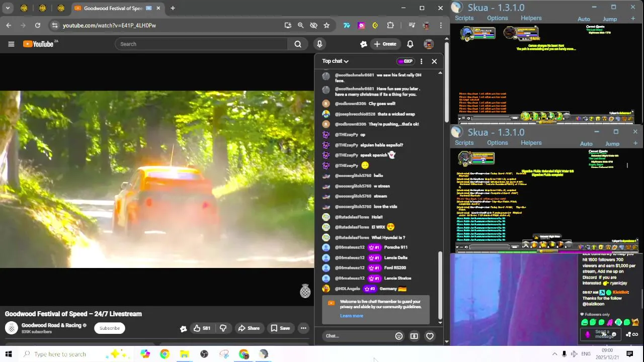Open Options menu in lower Skua window

(497, 143)
